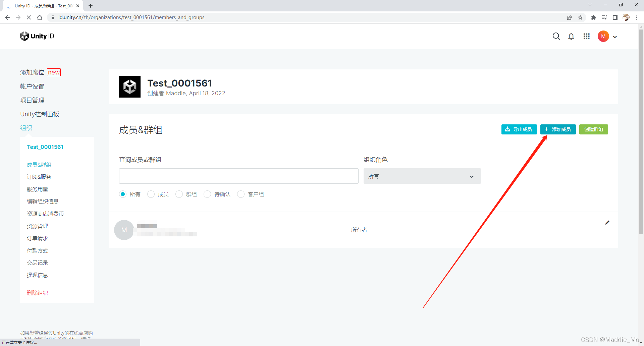
Task: Click the member avatar M circle
Action: (x=124, y=230)
